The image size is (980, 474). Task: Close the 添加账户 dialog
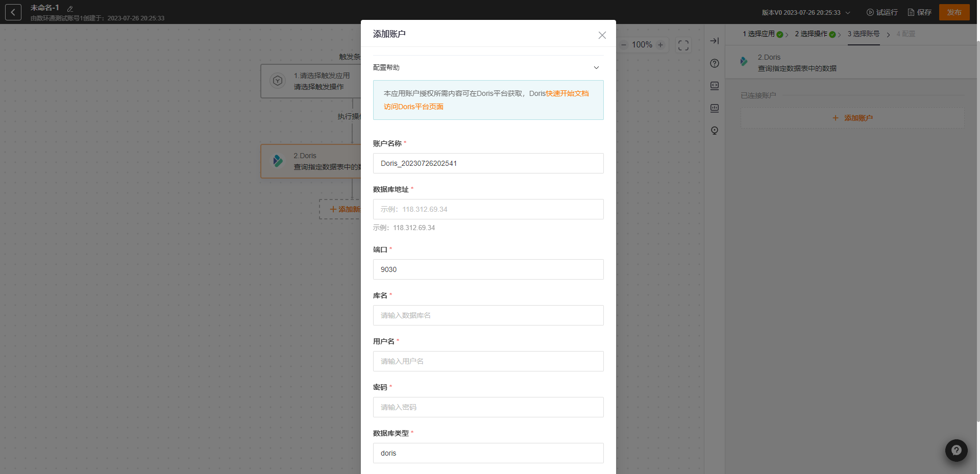point(602,35)
